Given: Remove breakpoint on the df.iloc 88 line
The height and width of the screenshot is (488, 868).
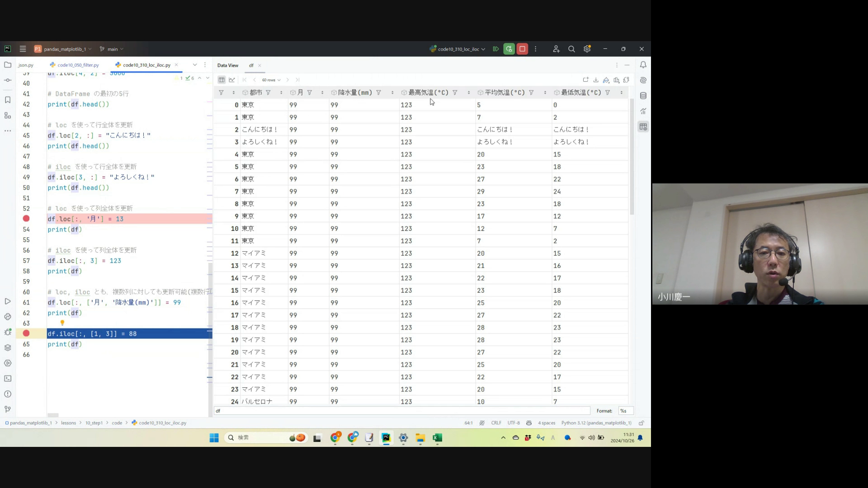Looking at the screenshot, I should 26,333.
